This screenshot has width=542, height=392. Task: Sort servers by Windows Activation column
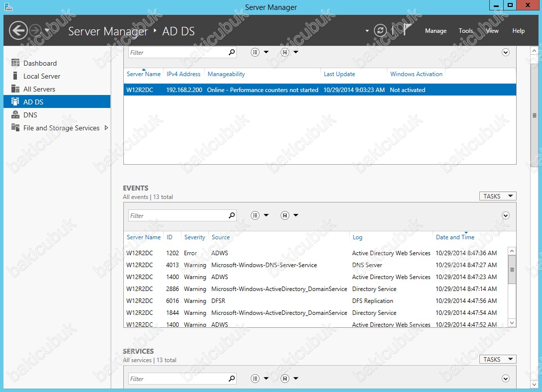416,74
